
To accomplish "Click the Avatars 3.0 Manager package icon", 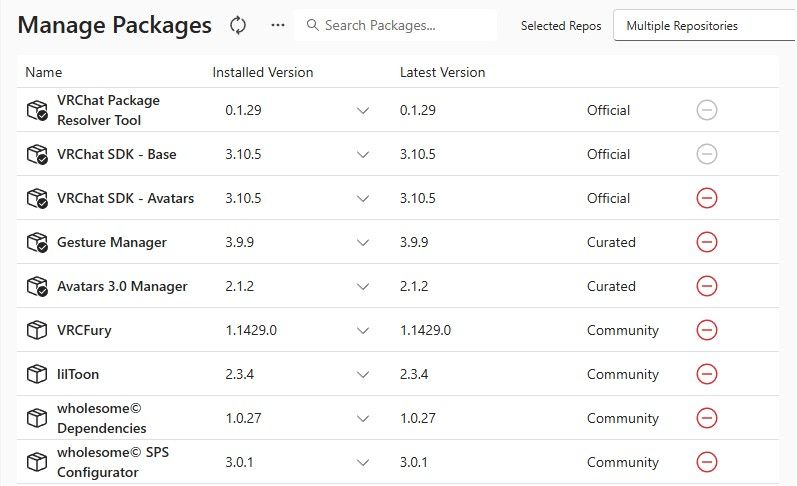I will pos(37,286).
